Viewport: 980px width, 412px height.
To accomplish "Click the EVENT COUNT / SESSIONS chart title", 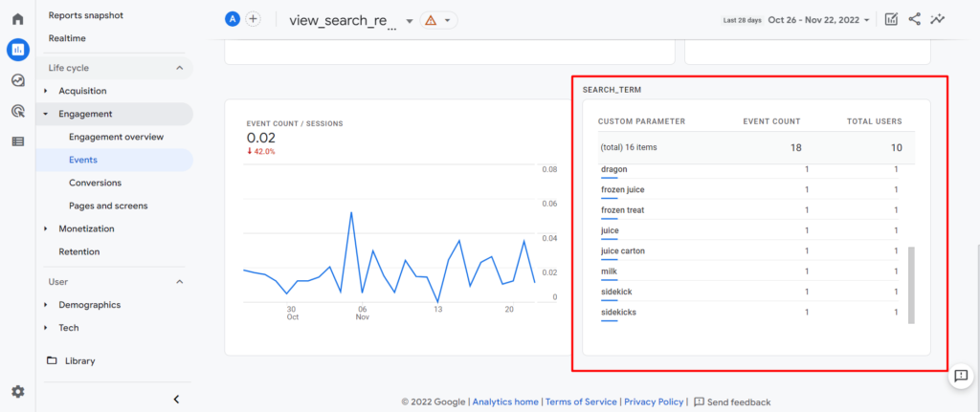I will [295, 123].
